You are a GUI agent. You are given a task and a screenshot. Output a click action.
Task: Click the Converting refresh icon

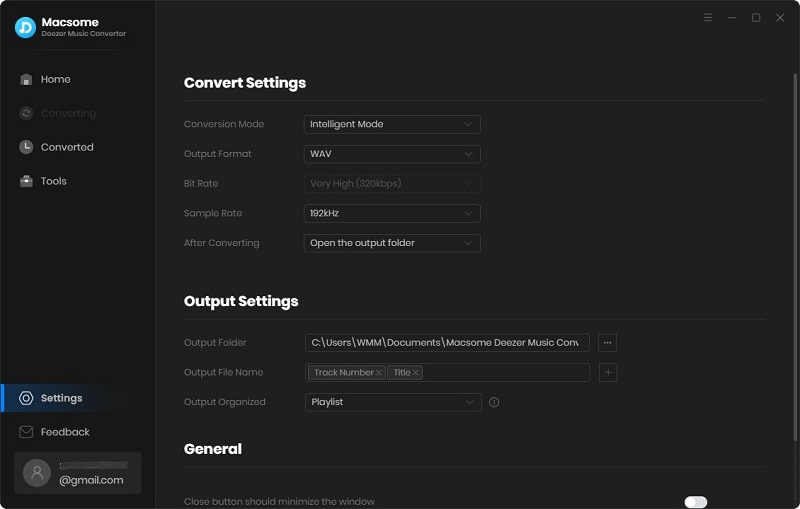26,113
